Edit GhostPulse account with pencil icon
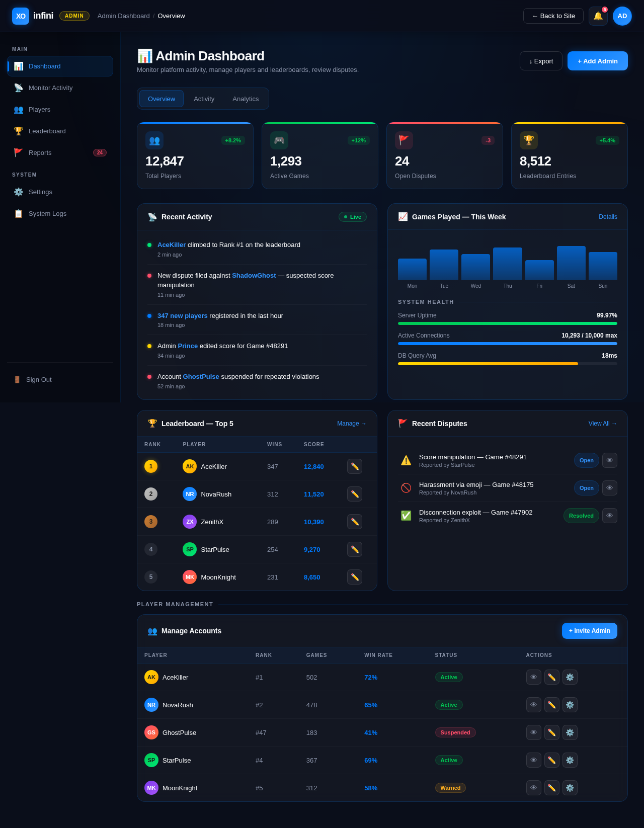Image resolution: width=644 pixels, height=828 pixels. 552,732
